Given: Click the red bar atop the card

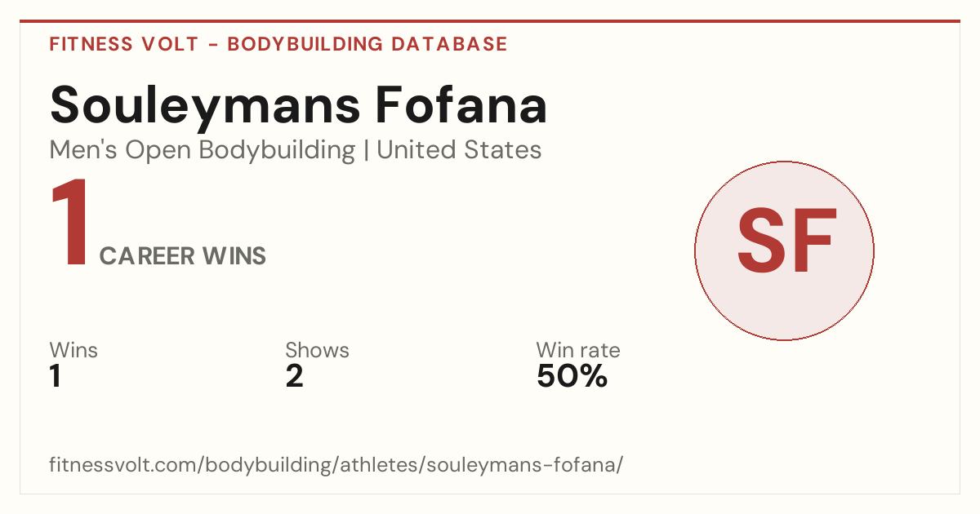Looking at the screenshot, I should [x=490, y=21].
